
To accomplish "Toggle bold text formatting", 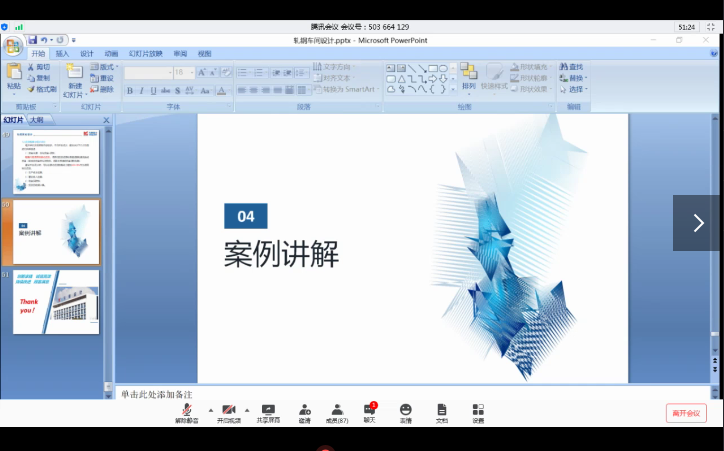I will (129, 90).
